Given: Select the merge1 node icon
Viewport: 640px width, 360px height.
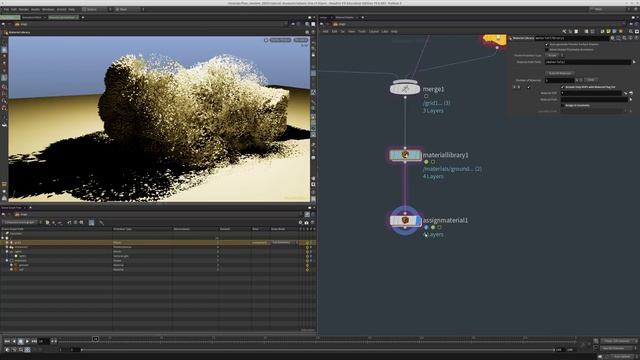Looking at the screenshot, I should click(405, 89).
